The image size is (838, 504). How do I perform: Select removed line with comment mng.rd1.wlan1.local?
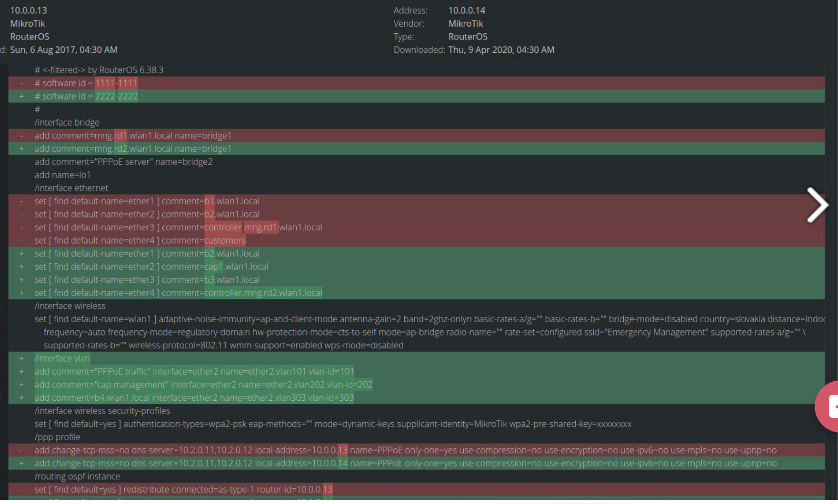[x=417, y=136]
